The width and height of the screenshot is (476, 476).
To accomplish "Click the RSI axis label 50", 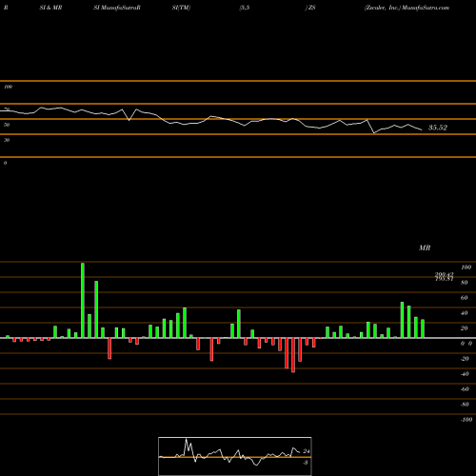I will pos(7,125).
